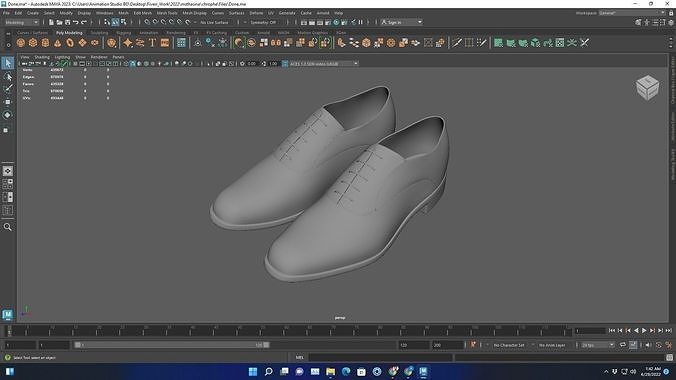Open the Symmetry Off dropdown
Image resolution: width=676 pixels, height=380 pixels.
click(x=263, y=22)
